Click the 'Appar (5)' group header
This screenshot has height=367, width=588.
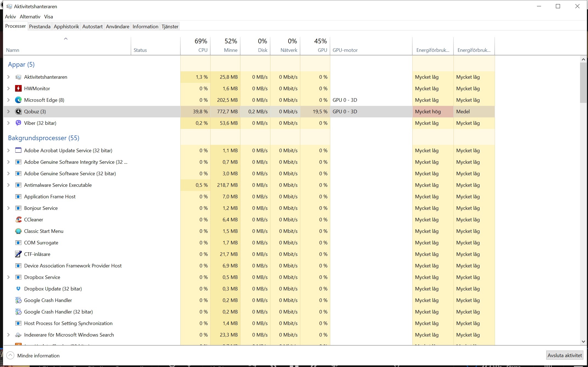21,64
